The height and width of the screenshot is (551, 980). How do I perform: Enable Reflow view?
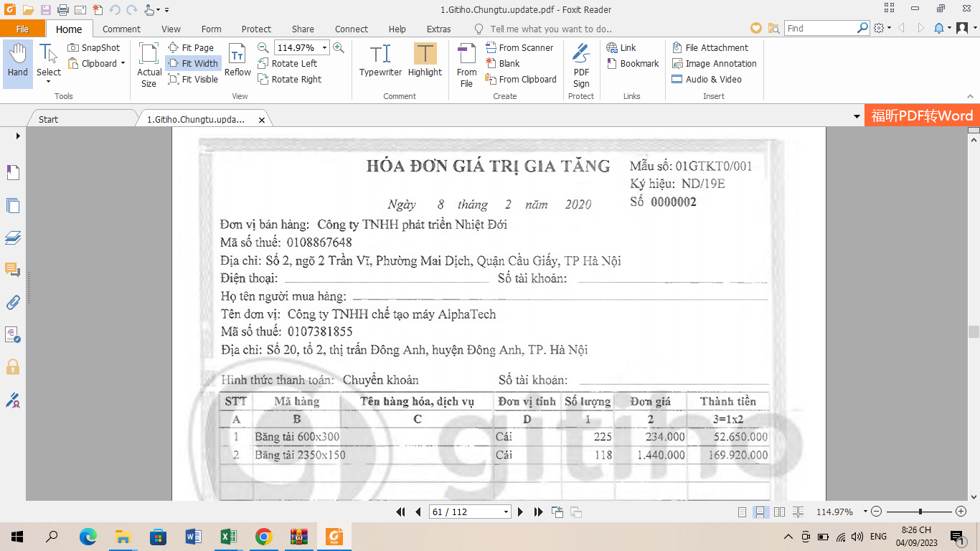(x=237, y=60)
